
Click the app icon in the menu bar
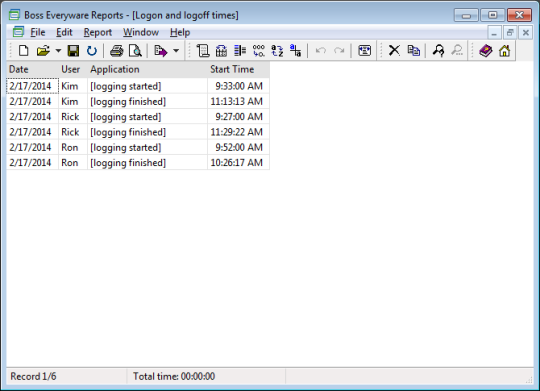click(x=18, y=32)
